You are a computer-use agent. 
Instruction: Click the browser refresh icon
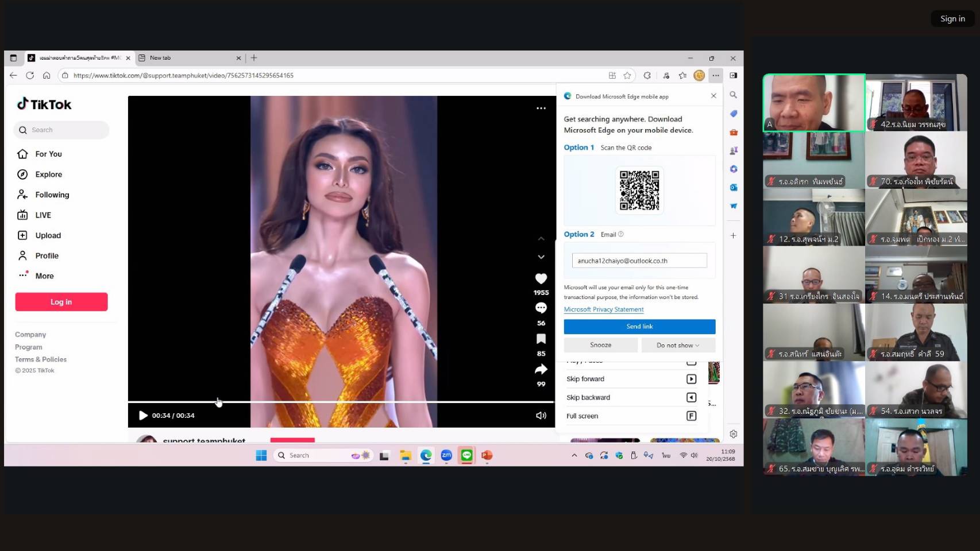pyautogui.click(x=30, y=75)
